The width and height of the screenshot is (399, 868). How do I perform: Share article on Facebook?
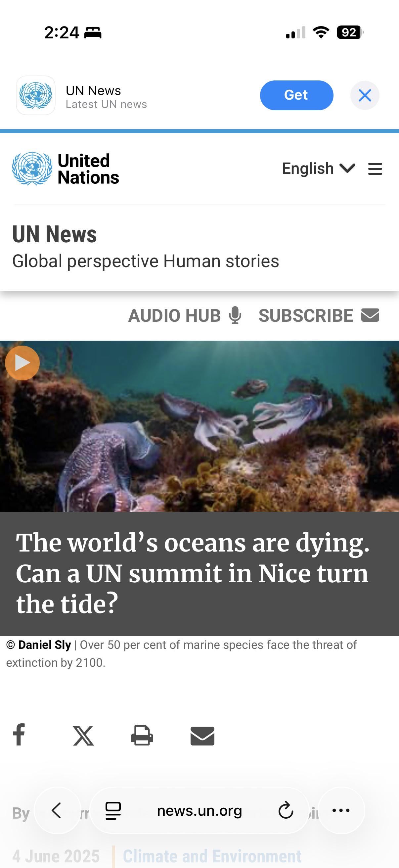click(x=19, y=735)
